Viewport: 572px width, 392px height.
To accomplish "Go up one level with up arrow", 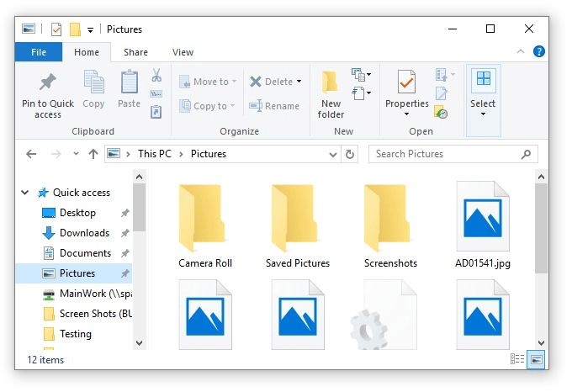I will [93, 154].
